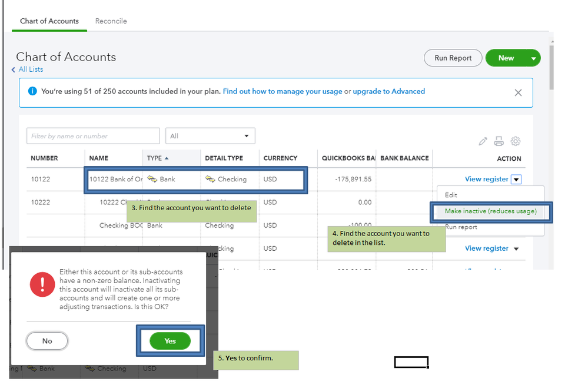Sort by the CURRENCY column header
The image size is (588, 388).
pyautogui.click(x=280, y=158)
